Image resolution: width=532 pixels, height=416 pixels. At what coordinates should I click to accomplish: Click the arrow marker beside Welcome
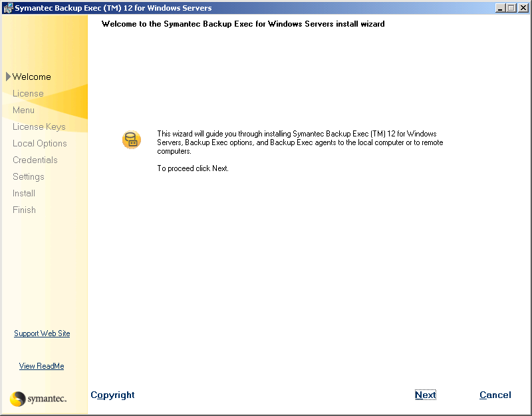[8, 77]
